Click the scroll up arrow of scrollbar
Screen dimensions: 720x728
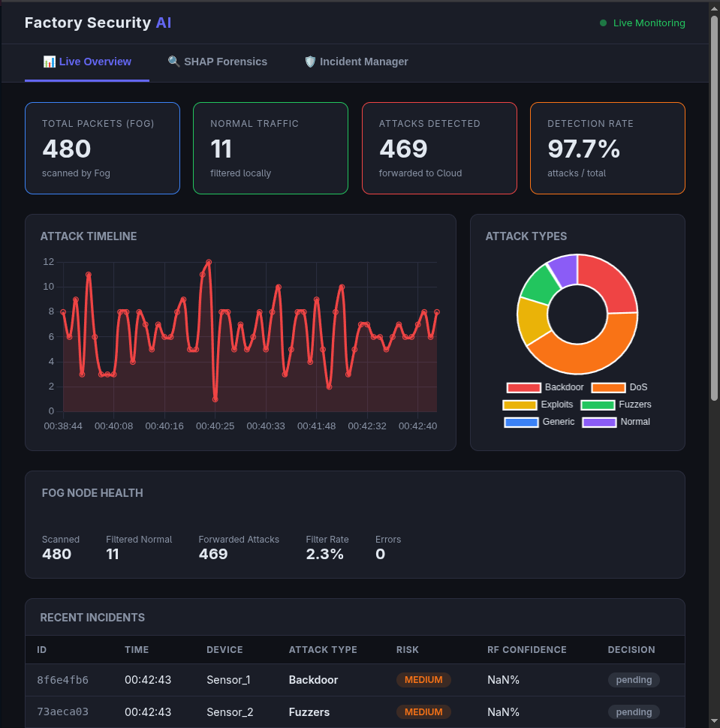click(715, 8)
